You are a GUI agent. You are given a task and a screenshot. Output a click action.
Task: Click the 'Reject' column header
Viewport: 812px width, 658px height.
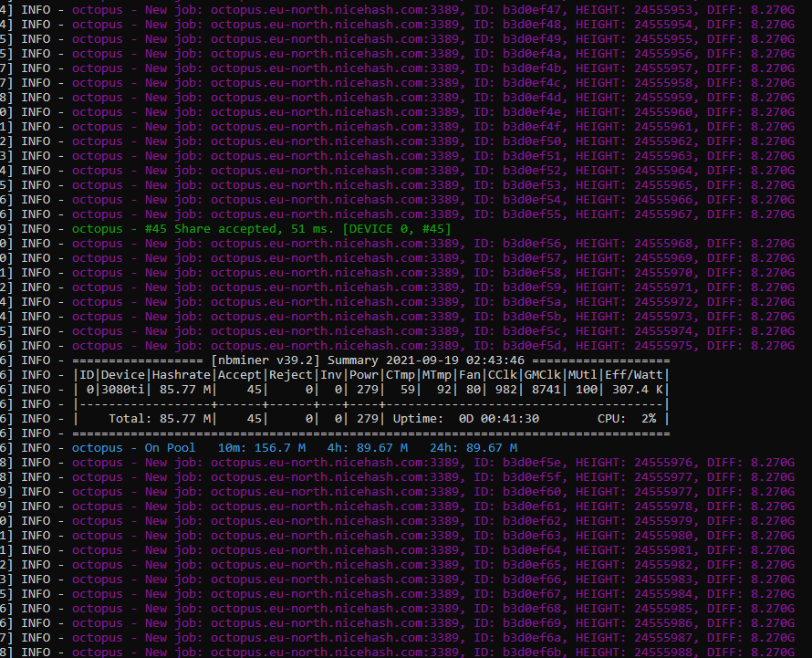291,375
